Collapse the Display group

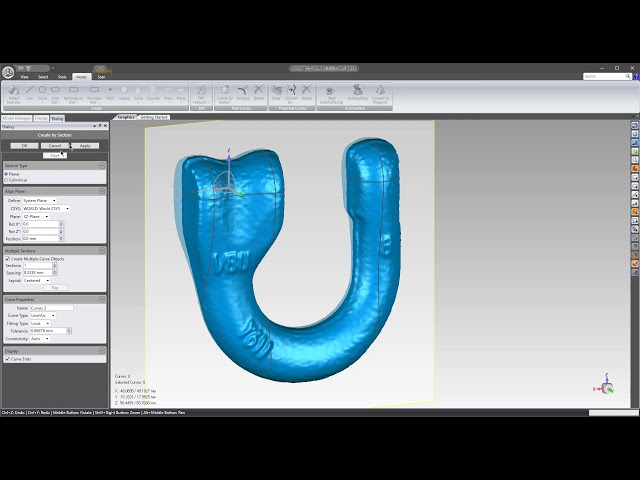pos(102,351)
